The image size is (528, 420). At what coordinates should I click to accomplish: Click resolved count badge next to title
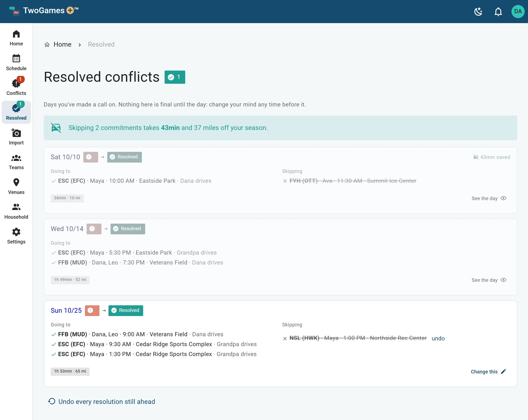[175, 77]
